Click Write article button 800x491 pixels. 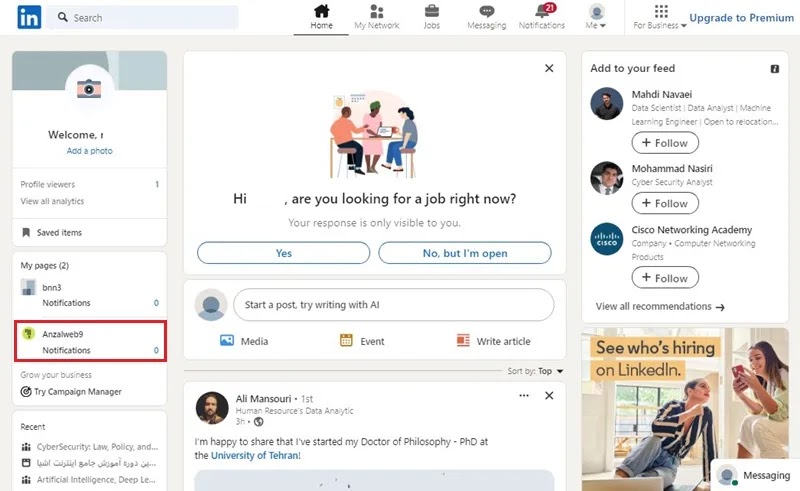[x=493, y=341]
